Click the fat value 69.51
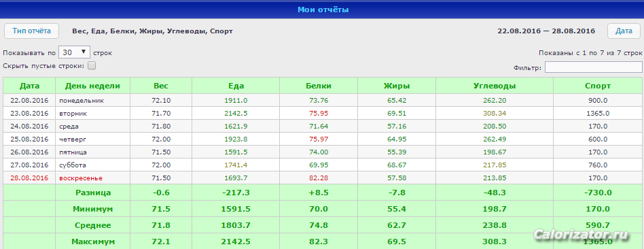 (397, 113)
